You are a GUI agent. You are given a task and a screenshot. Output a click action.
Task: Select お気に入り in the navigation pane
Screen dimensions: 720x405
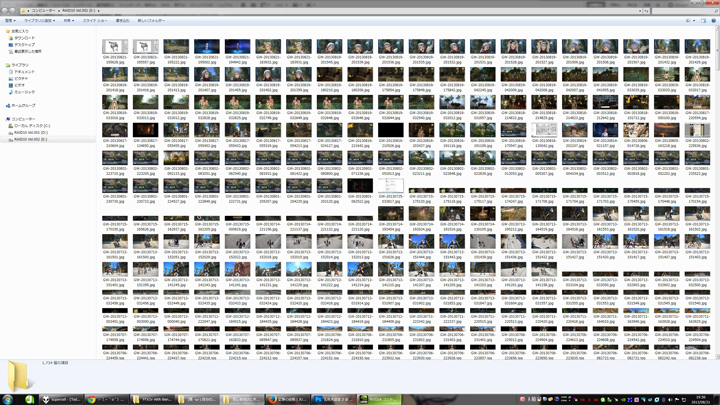[20, 31]
